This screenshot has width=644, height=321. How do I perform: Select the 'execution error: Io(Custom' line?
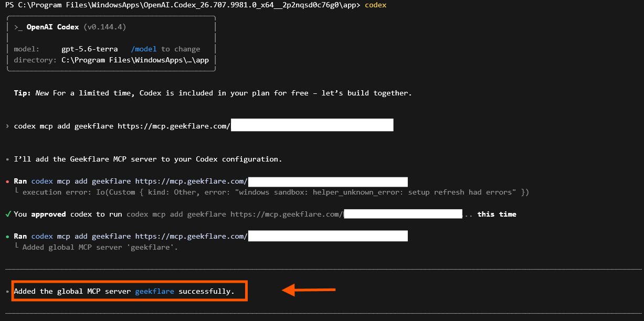pyautogui.click(x=276, y=192)
